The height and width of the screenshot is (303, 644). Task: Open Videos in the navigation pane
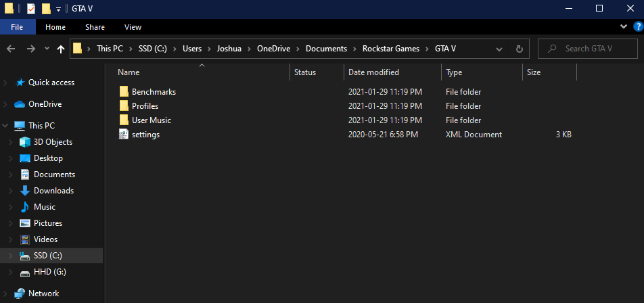click(45, 239)
